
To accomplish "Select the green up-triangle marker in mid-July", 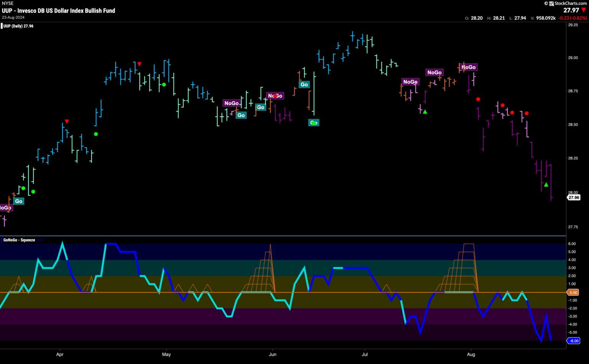I will (x=425, y=111).
